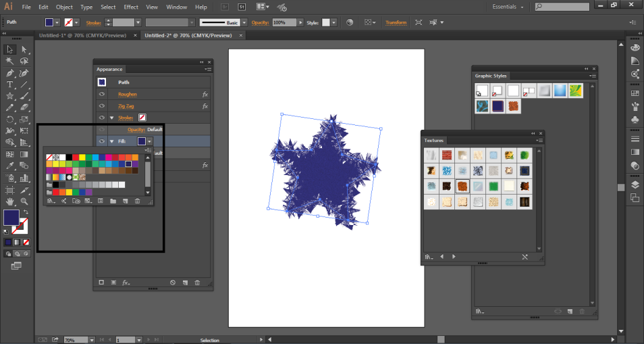Toggle visibility of Zig Zag effect

[x=102, y=106]
